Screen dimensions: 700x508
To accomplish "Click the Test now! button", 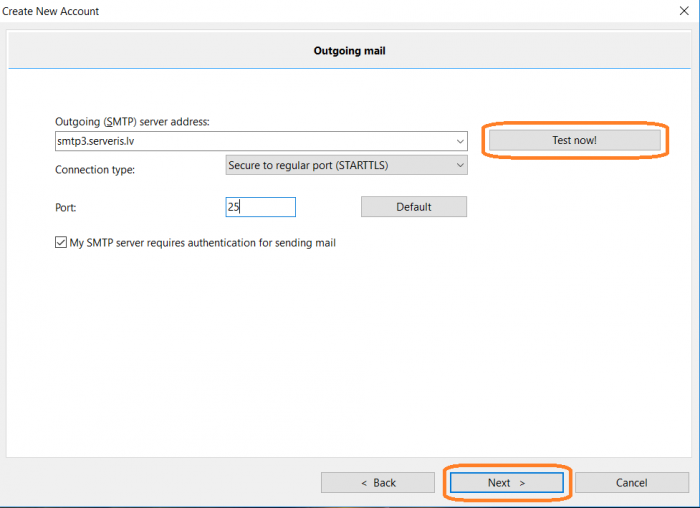I will pos(575,140).
